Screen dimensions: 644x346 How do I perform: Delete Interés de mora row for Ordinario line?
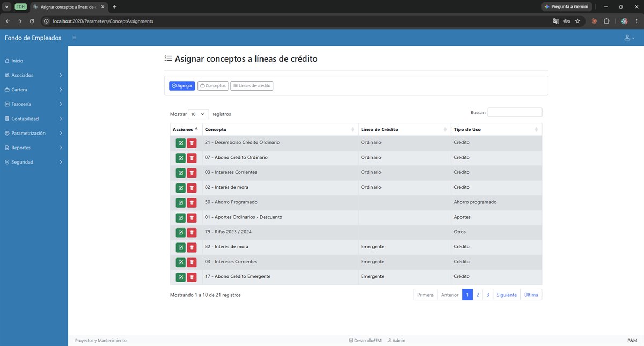coord(192,188)
